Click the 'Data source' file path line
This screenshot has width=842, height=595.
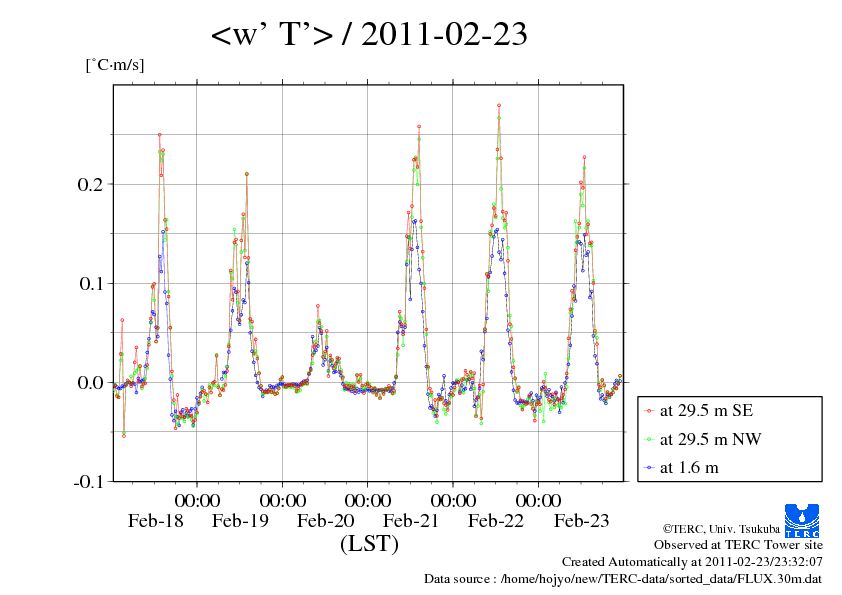[x=623, y=579]
